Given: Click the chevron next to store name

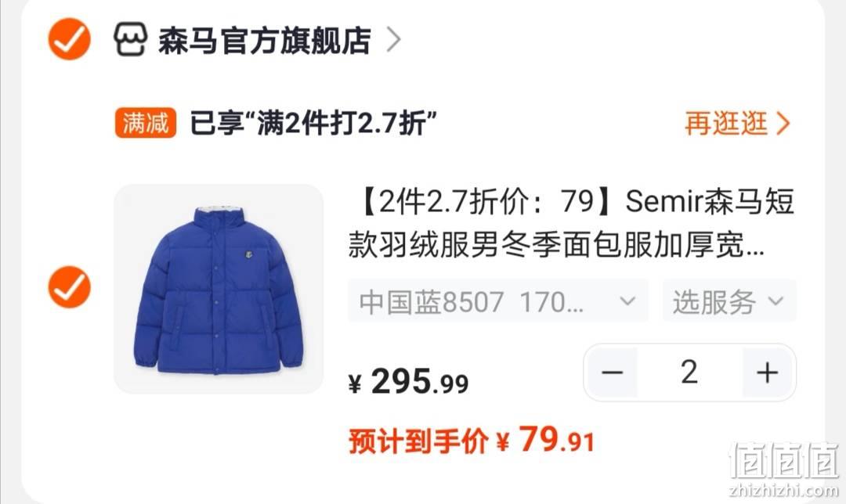Looking at the screenshot, I should tap(394, 39).
